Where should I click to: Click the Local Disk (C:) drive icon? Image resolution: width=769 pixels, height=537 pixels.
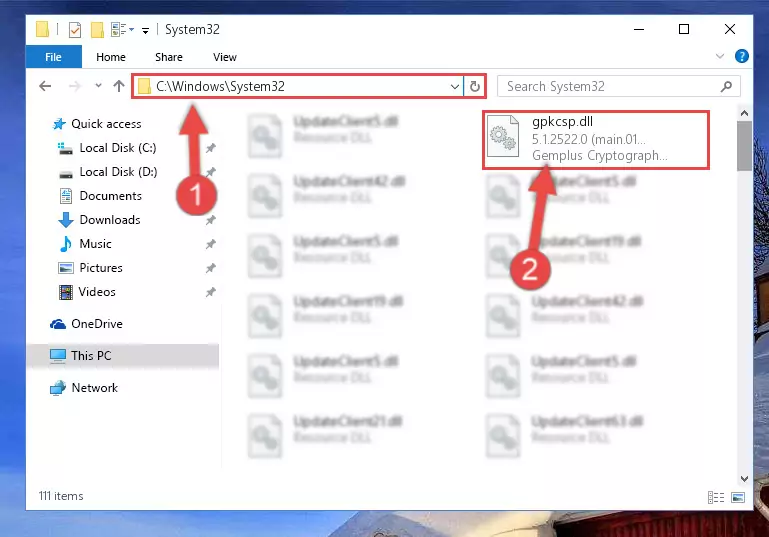pos(65,148)
